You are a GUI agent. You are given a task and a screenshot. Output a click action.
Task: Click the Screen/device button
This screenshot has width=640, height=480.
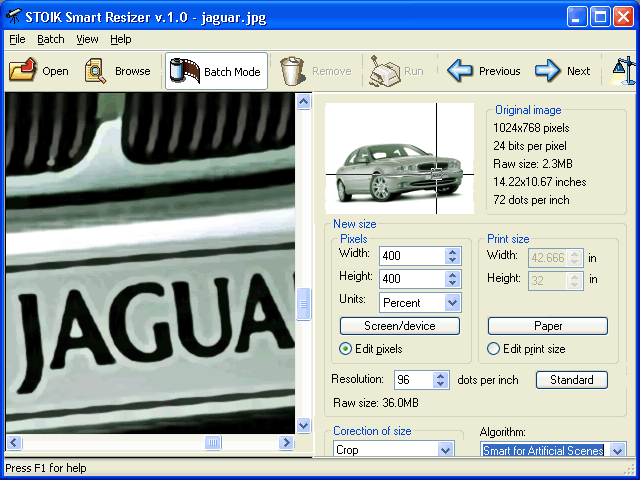[x=400, y=326]
